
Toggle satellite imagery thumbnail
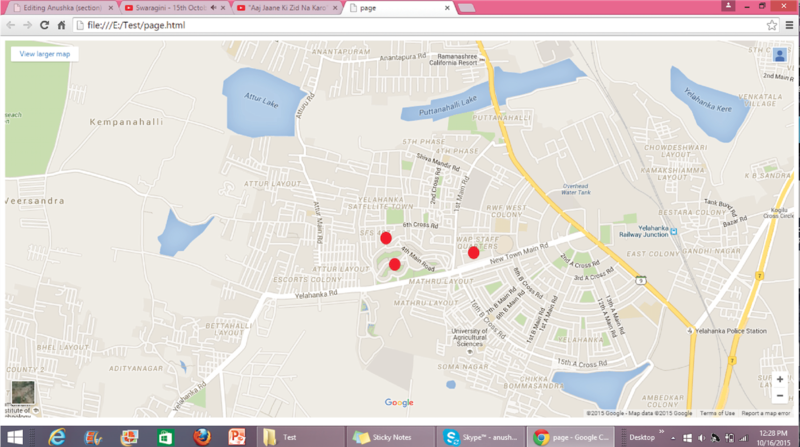coord(20,395)
